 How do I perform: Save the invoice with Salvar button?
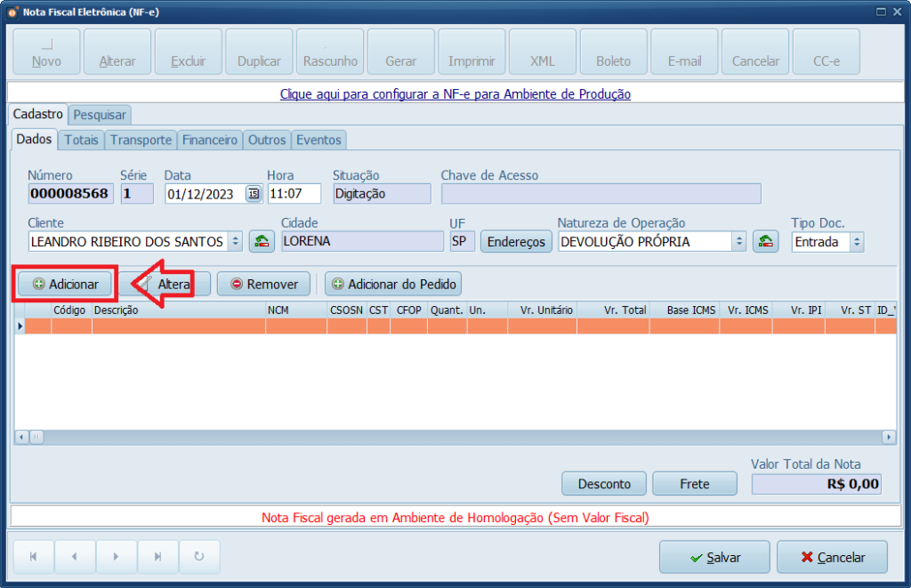click(715, 557)
